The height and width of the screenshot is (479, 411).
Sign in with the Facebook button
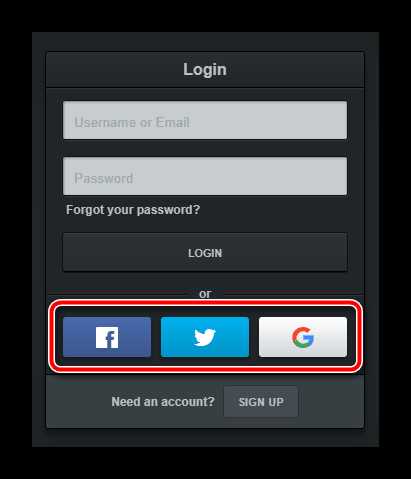click(107, 337)
